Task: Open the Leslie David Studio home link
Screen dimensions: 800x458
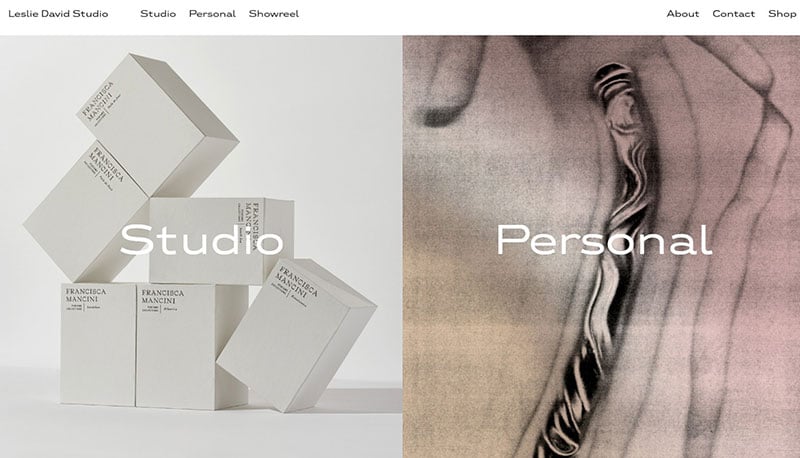Action: point(58,14)
